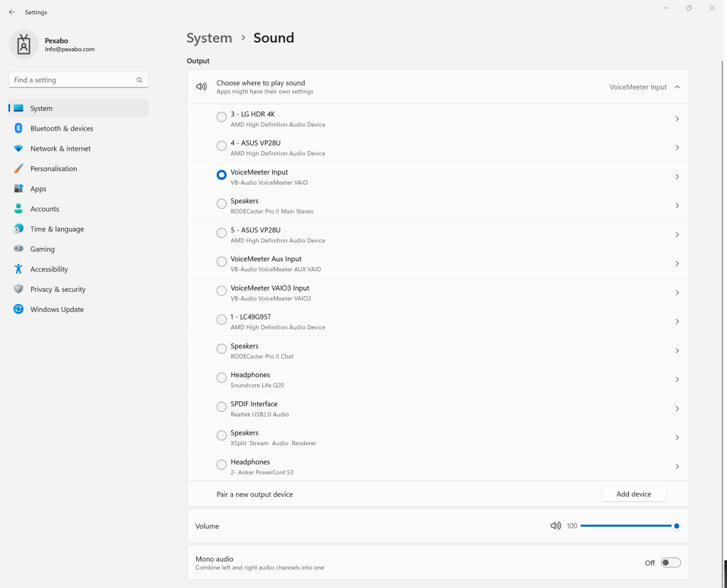
Task: Select VoiceMeeter Aux Input as output
Action: 222,262
